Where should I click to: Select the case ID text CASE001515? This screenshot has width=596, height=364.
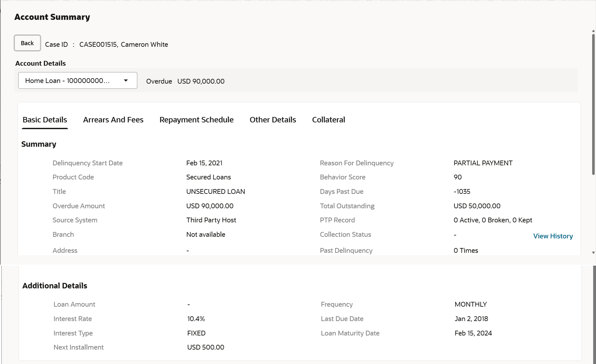tap(99, 45)
